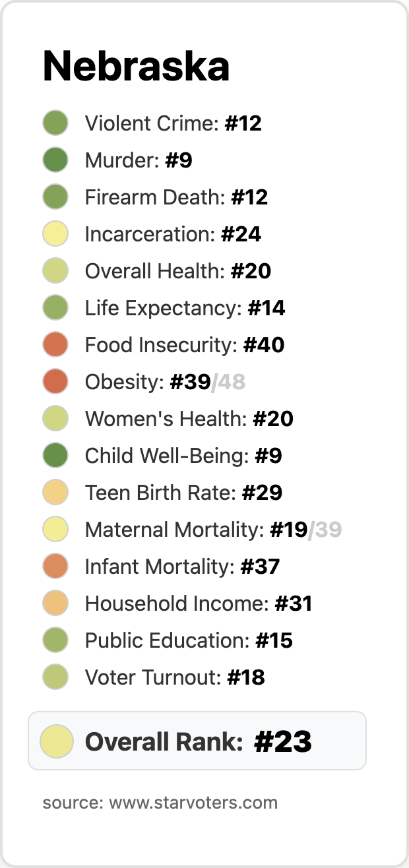Click the Life Expectancy #14 text

[x=185, y=308]
